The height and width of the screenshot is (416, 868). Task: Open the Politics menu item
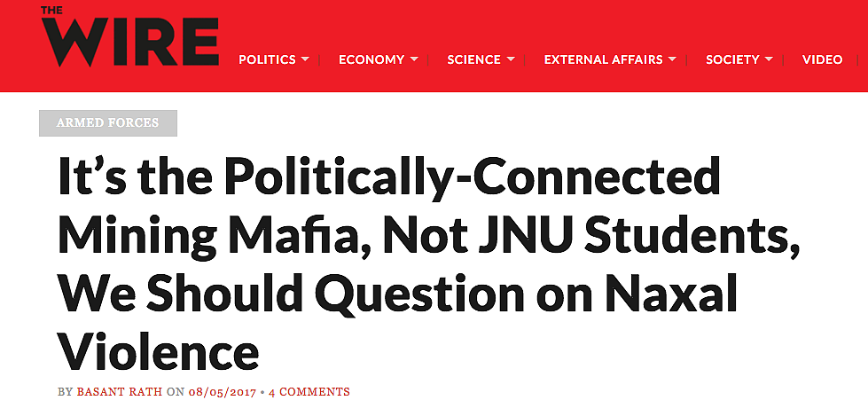(x=268, y=59)
